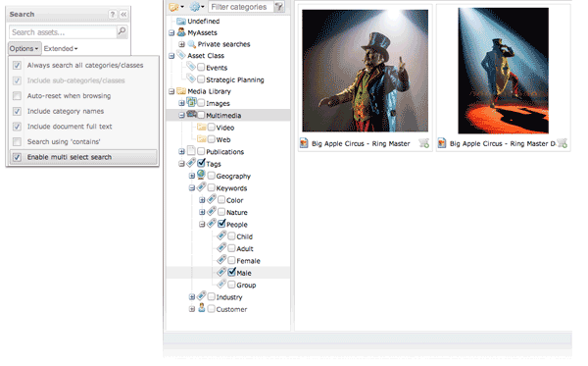Uncheck the People tag checkbox

(x=221, y=224)
